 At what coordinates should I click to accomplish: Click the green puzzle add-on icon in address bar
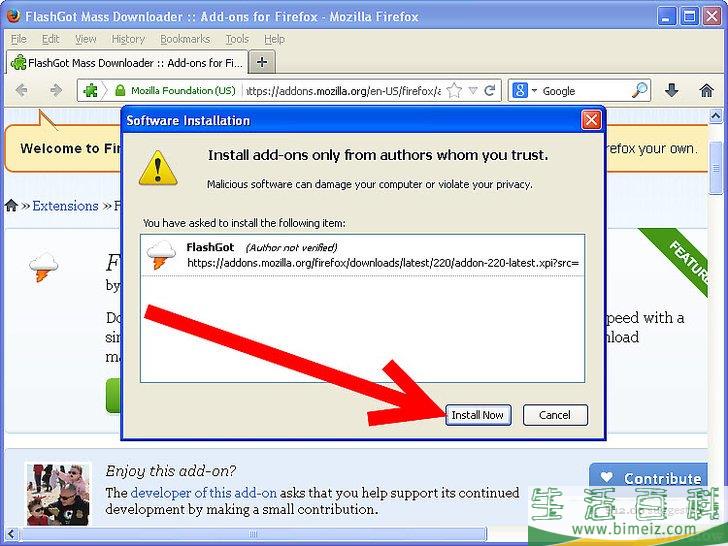point(90,91)
